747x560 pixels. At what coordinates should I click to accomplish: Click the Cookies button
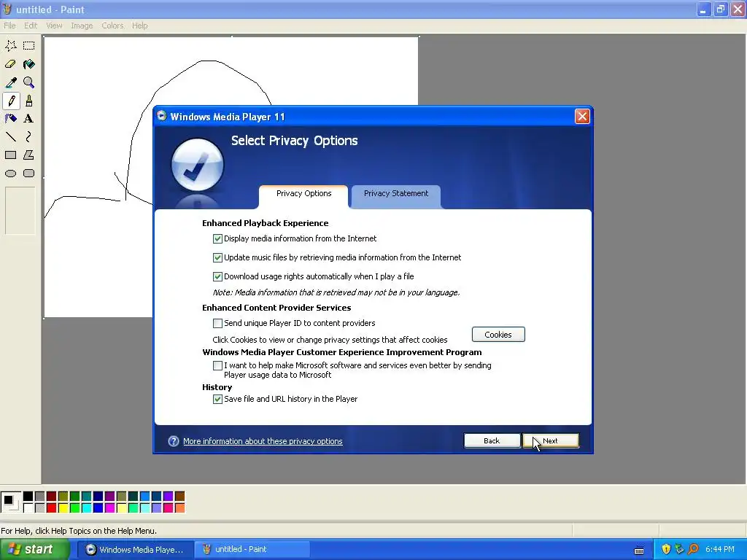[498, 334]
